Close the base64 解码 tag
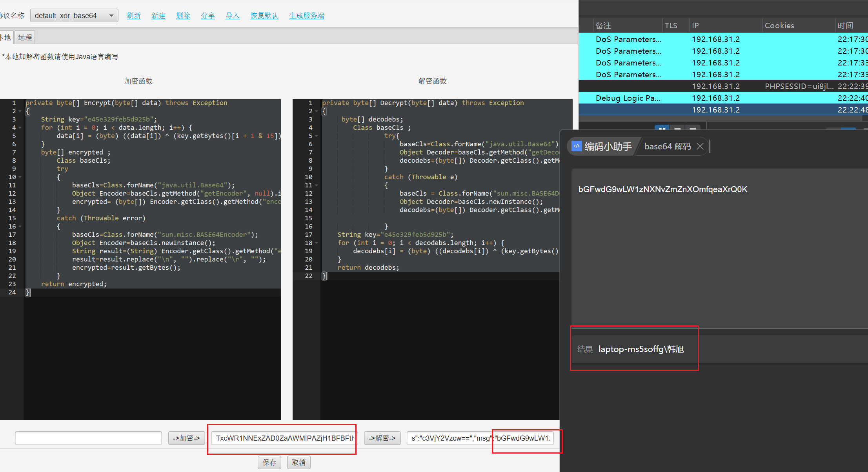The width and height of the screenshot is (868, 472). click(x=700, y=146)
